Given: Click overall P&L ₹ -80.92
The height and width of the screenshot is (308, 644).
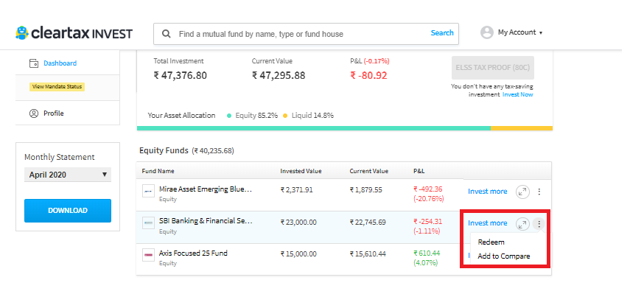Looking at the screenshot, I should (x=368, y=76).
